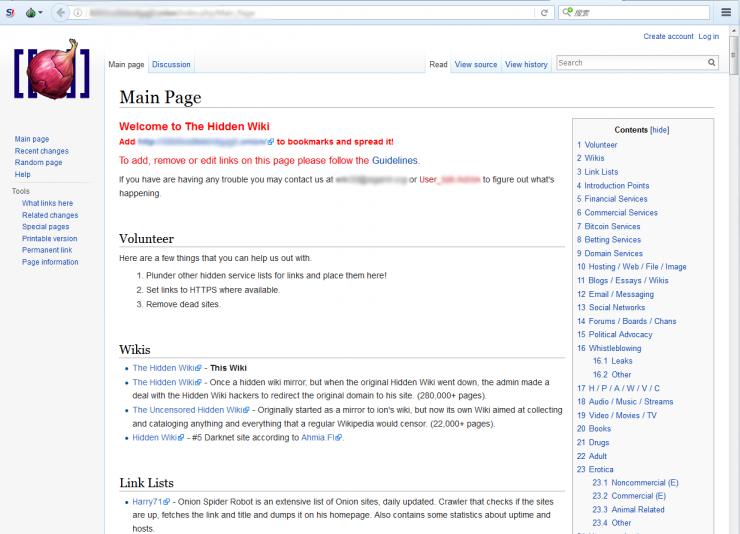
Task: Open the View history tab
Action: point(526,65)
